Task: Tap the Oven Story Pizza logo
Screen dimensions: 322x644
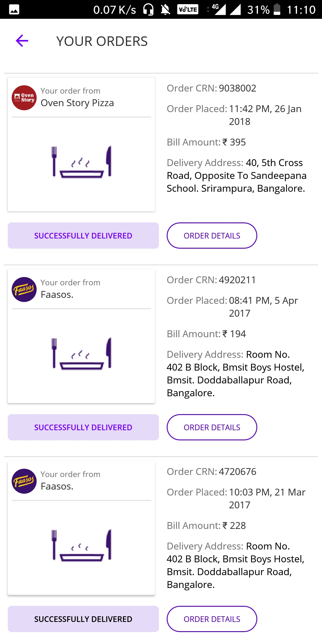Action: coord(24,98)
